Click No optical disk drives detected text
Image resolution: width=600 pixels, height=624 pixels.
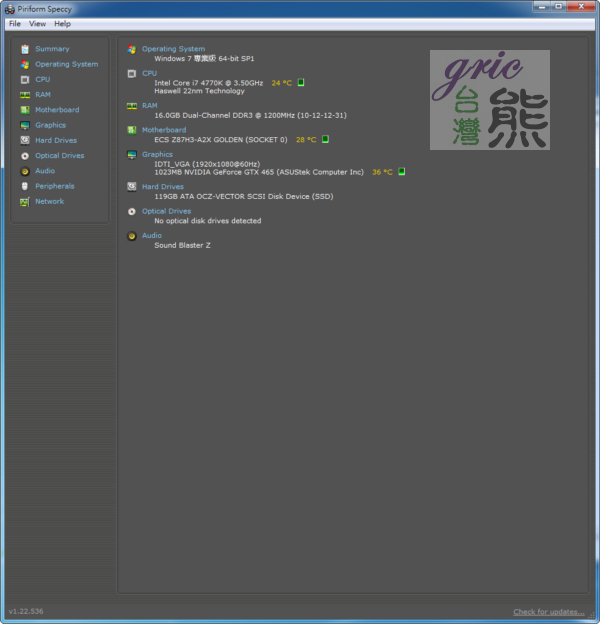(208, 221)
